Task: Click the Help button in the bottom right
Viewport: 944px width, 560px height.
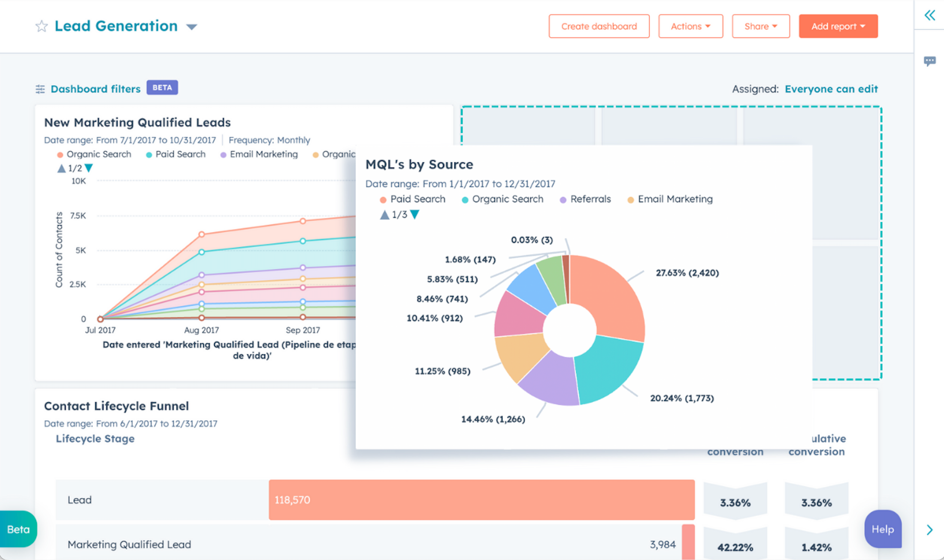Action: point(883,530)
